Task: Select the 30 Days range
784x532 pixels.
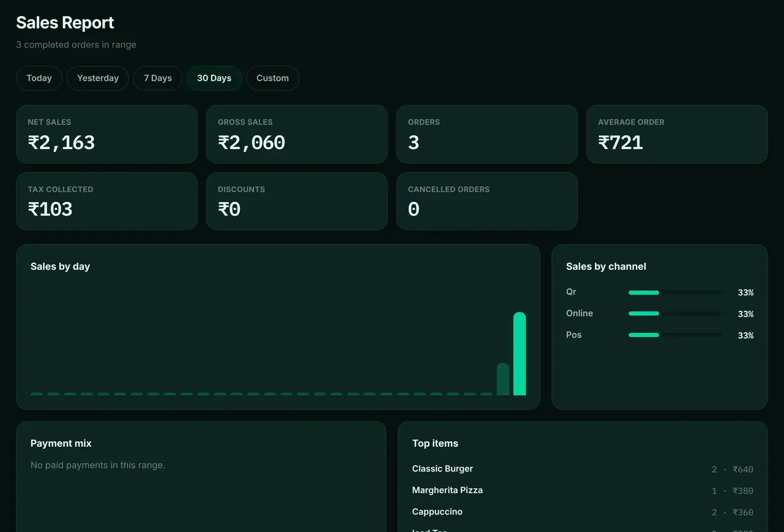Action: point(214,78)
